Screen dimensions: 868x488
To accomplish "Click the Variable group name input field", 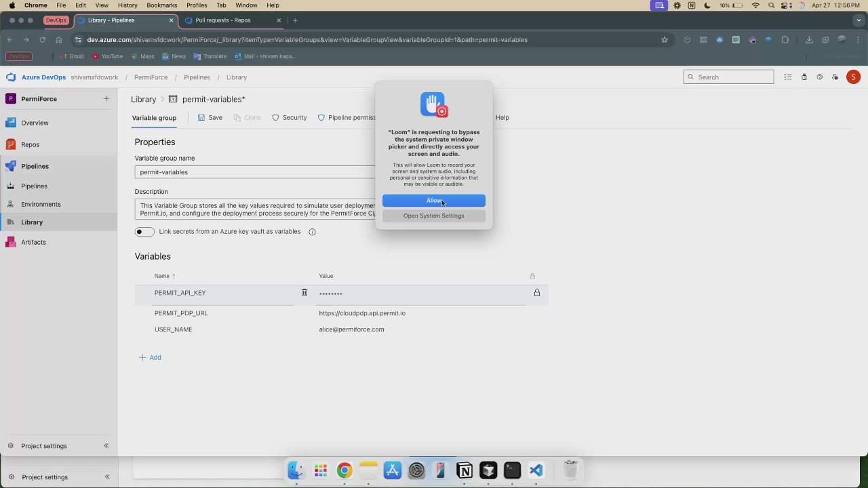I will [x=255, y=172].
